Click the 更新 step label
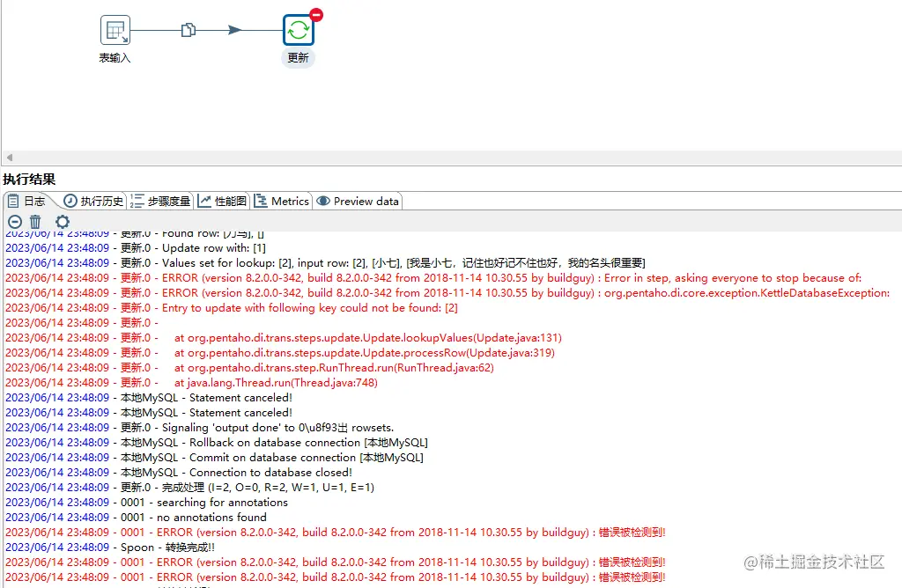Screen dimensions: 902x588 tap(299, 58)
